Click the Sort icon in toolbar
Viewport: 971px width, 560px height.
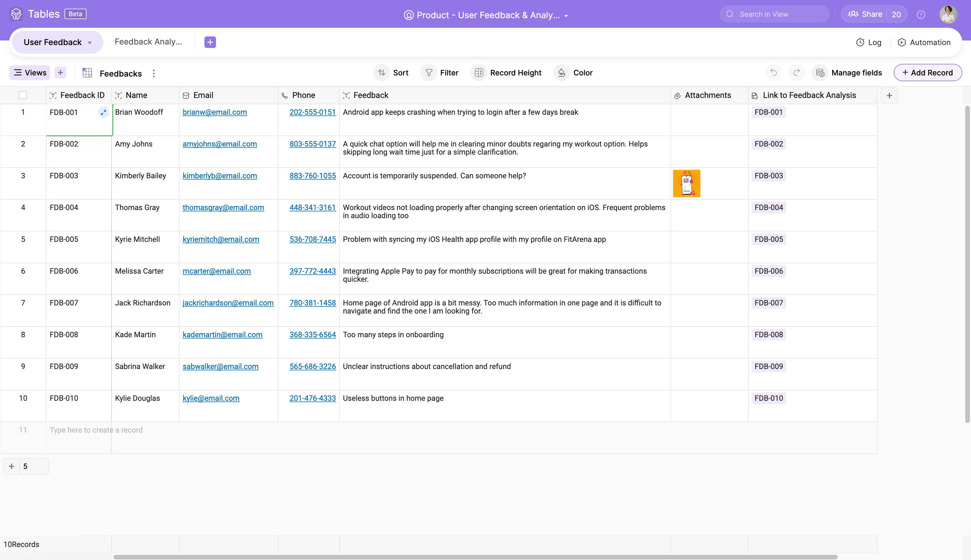(x=381, y=73)
